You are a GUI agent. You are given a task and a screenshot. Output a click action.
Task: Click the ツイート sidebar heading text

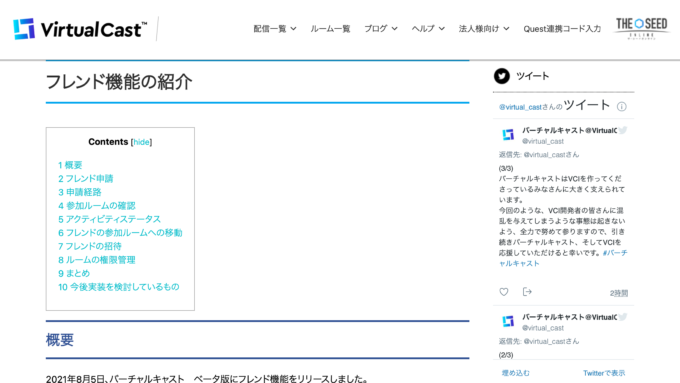pyautogui.click(x=533, y=76)
